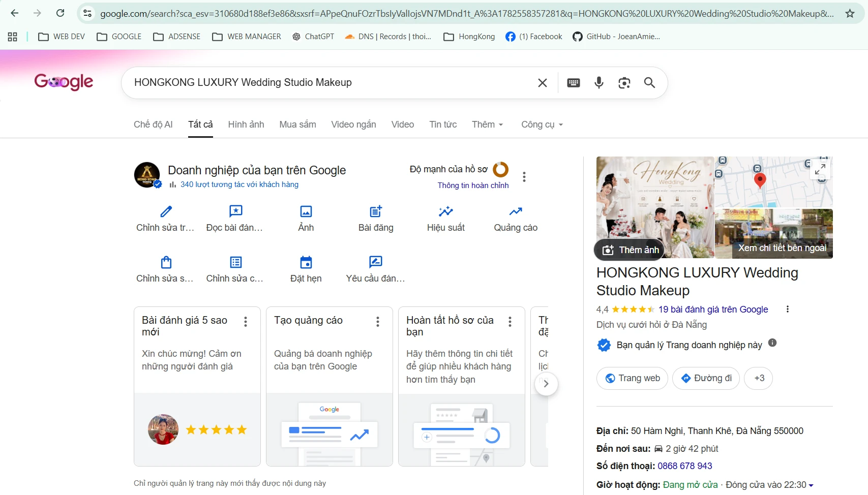Switch to Video ngắn tab
This screenshot has width=868, height=495.
click(353, 125)
